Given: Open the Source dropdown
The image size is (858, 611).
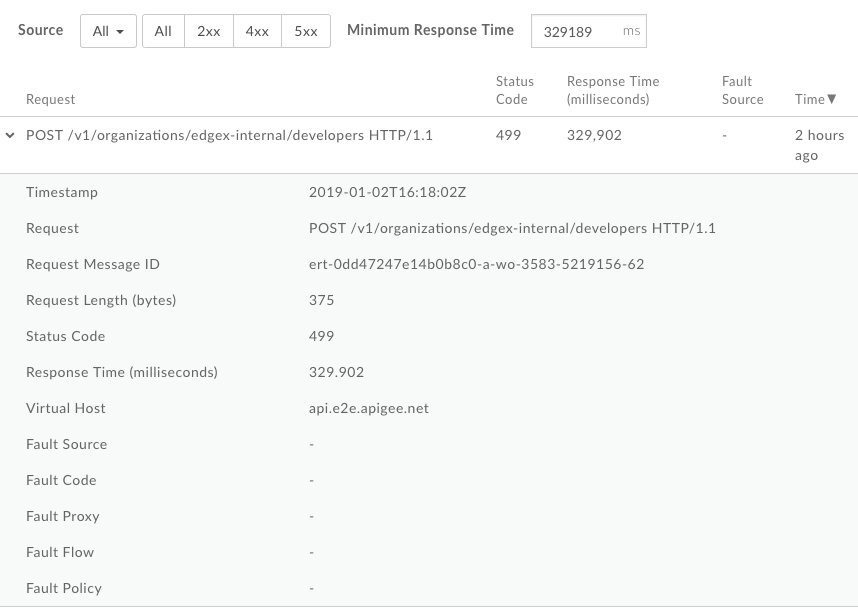Looking at the screenshot, I should 108,31.
